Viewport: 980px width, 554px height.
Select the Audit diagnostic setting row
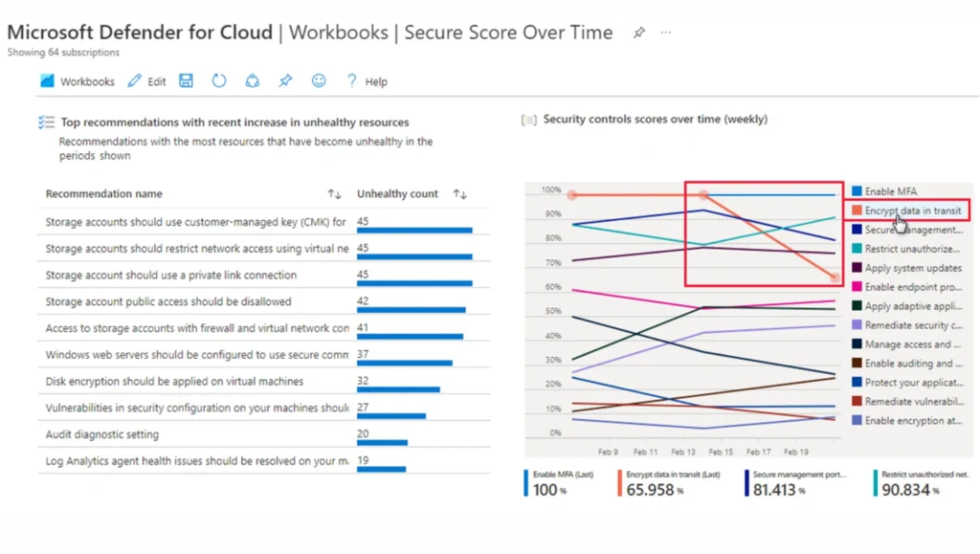click(264, 434)
